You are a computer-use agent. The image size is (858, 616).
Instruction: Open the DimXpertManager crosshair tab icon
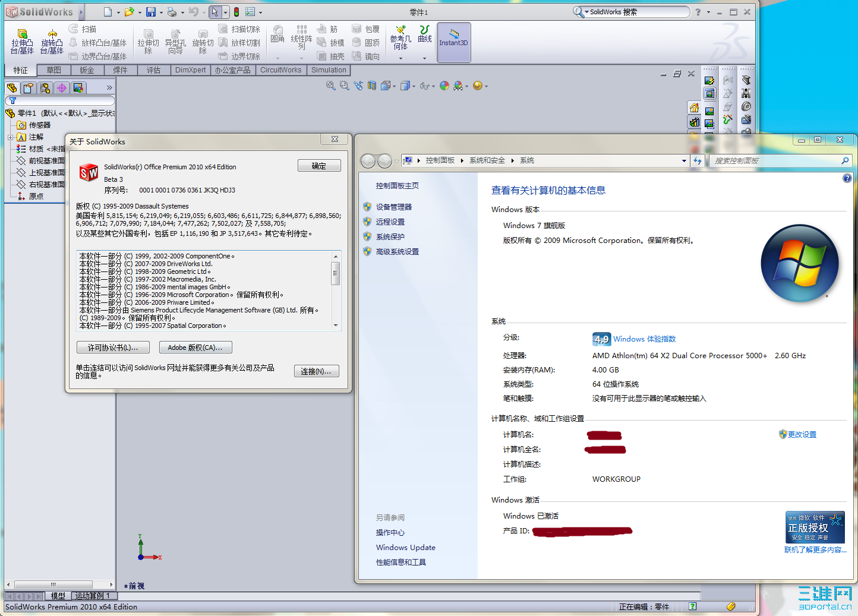click(61, 88)
